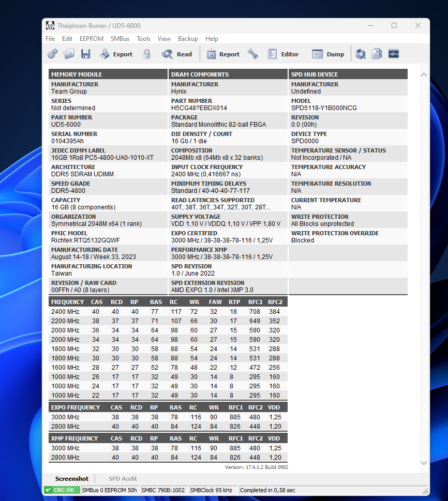The image size is (448, 501).
Task: Open the Report toolbar button
Action: tap(223, 54)
